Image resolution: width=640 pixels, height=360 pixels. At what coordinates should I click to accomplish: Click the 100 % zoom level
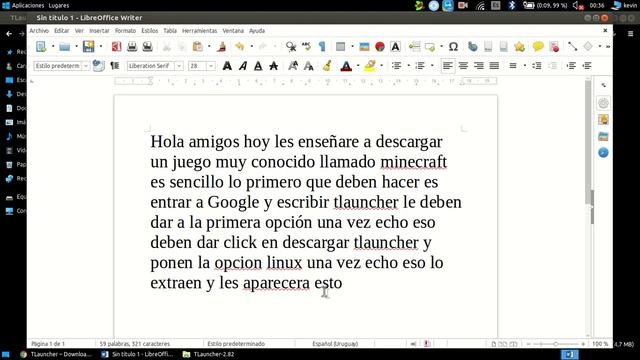(600, 344)
